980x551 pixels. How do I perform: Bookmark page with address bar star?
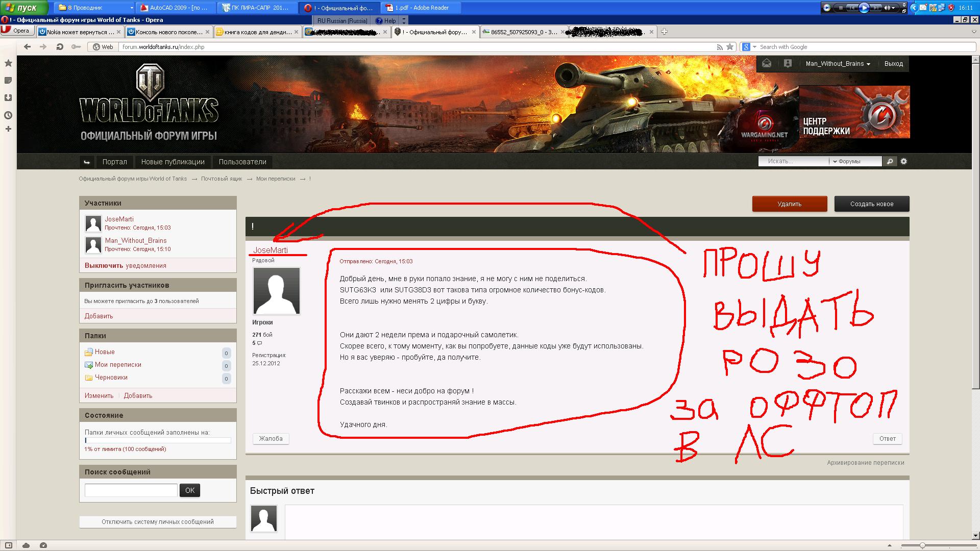[x=730, y=47]
